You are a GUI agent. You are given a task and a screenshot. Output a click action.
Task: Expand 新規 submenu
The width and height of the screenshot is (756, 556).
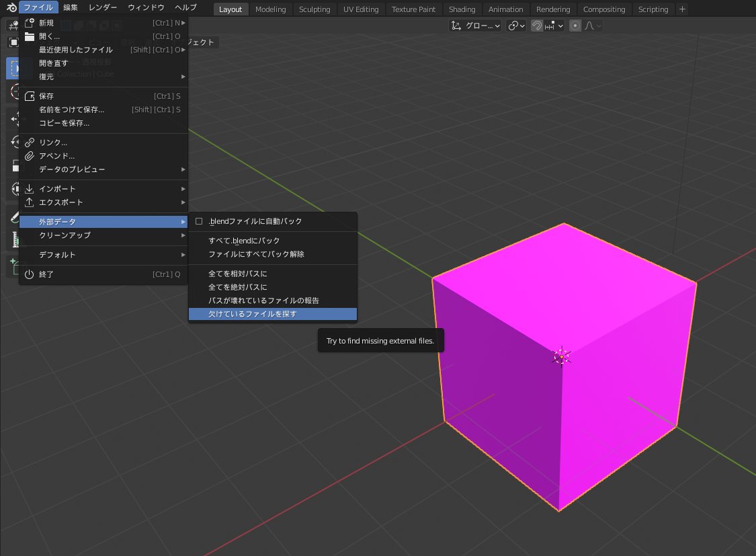pyautogui.click(x=183, y=23)
